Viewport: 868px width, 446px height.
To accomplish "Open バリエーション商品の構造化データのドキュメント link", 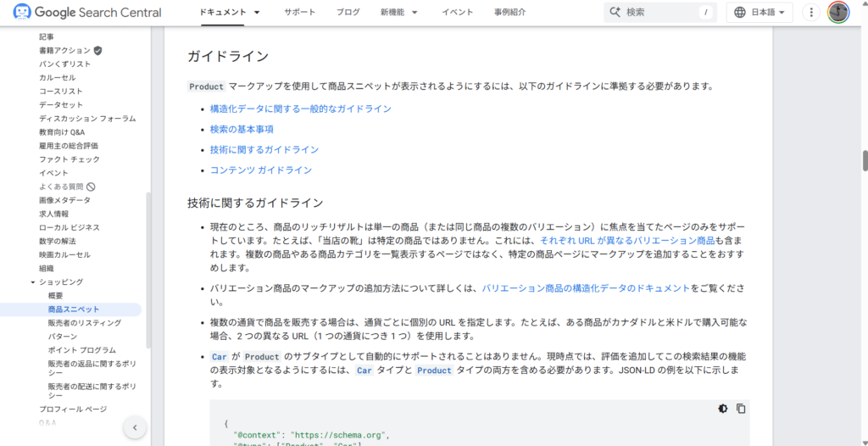I will (x=586, y=288).
